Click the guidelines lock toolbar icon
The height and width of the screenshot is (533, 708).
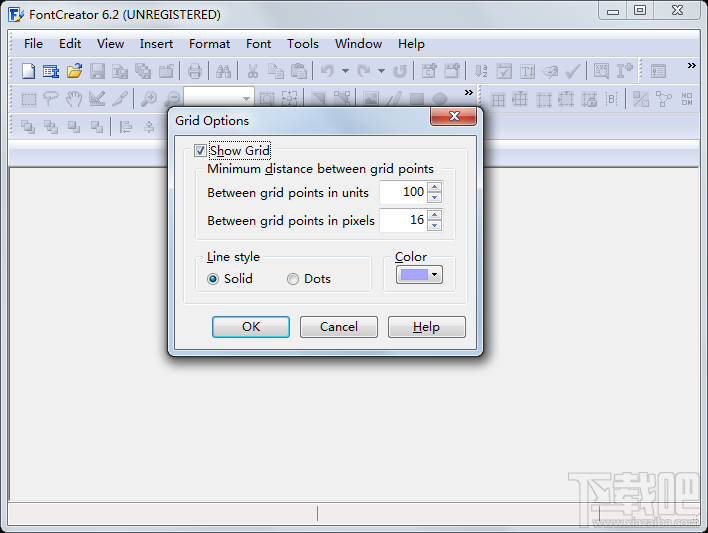pos(589,99)
